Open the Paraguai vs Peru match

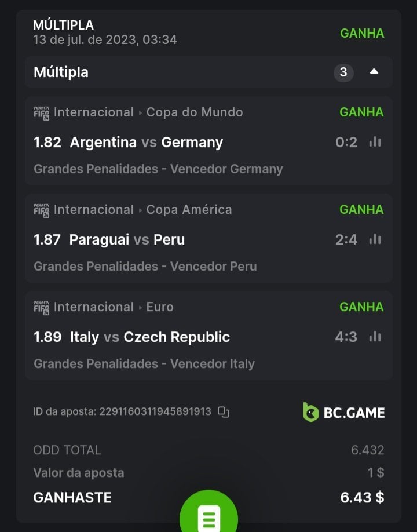point(127,240)
